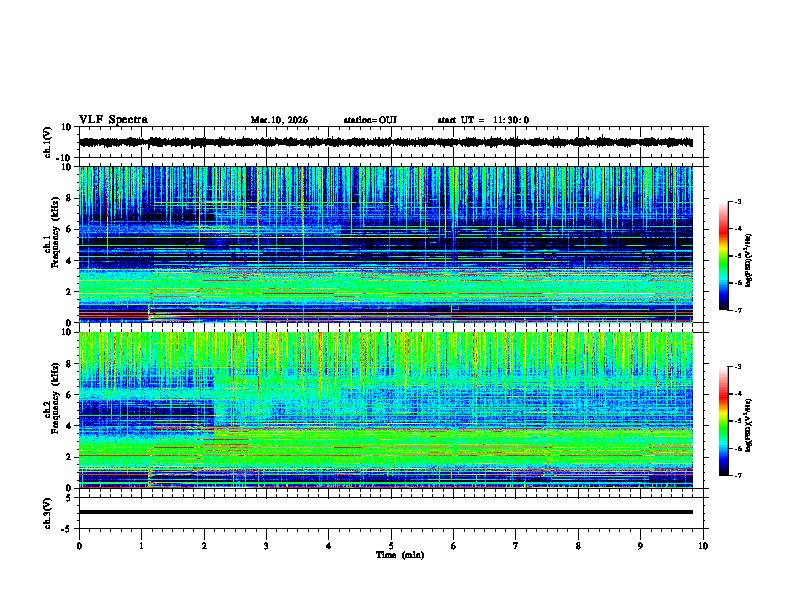The image size is (792, 612).
Task: Click ch.1 frequency axis "4" kHz tick label
Action: pyautogui.click(x=70, y=261)
